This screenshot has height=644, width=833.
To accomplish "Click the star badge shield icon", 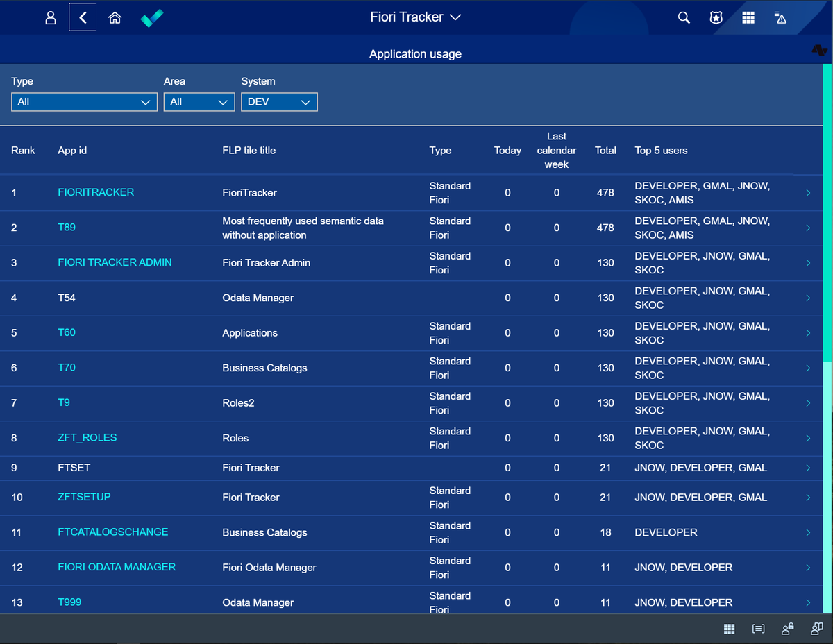I will click(716, 18).
